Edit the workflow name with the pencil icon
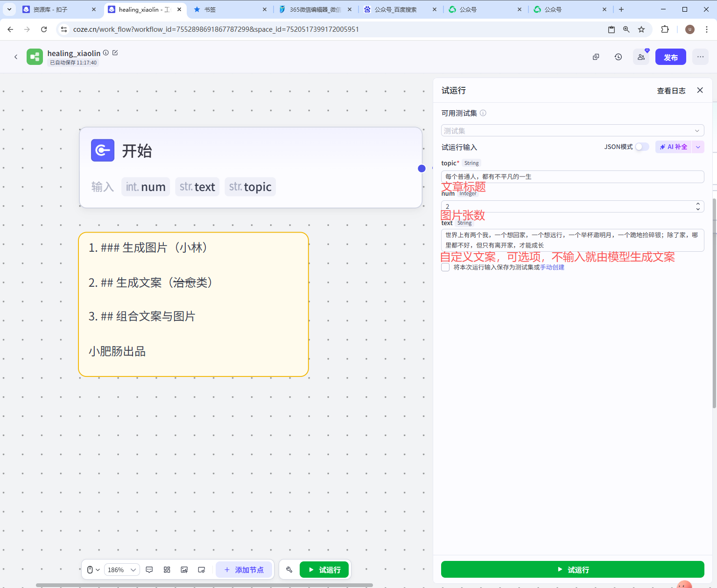Screen dimensions: 717x588 115,53
